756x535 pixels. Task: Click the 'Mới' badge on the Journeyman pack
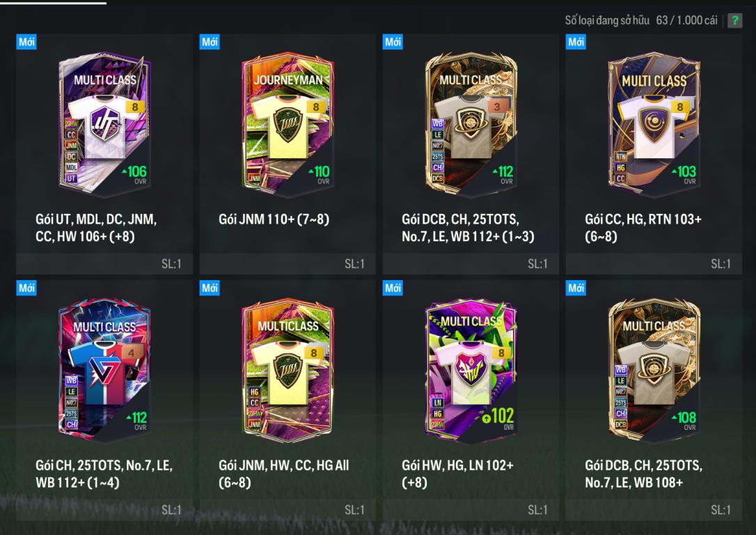[210, 42]
